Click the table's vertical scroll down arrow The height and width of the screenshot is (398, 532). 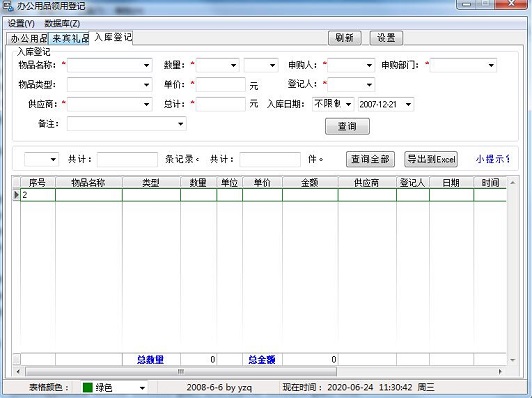pyautogui.click(x=513, y=360)
